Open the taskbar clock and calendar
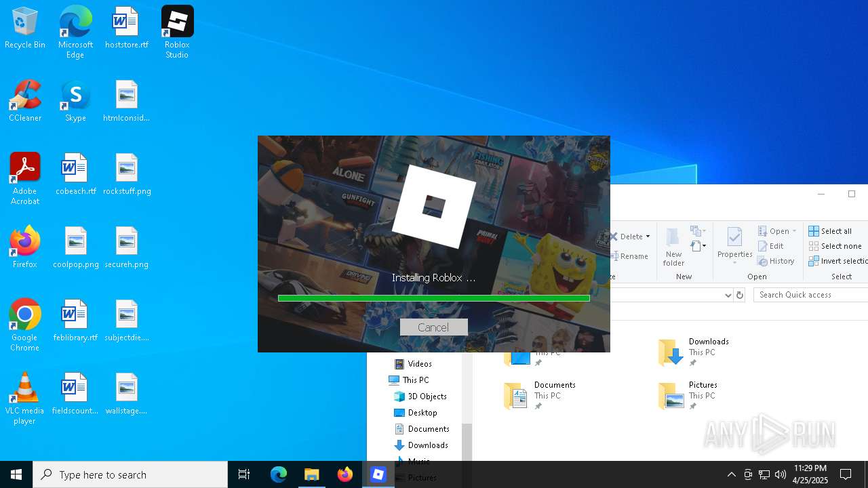868x488 pixels. (810, 474)
